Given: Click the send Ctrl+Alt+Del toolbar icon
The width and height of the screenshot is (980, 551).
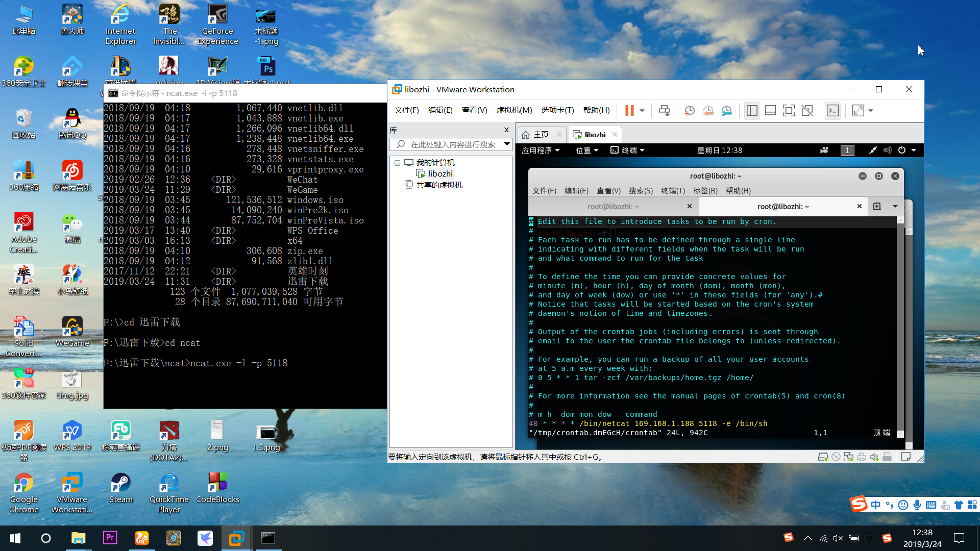Looking at the screenshot, I should pos(664,110).
